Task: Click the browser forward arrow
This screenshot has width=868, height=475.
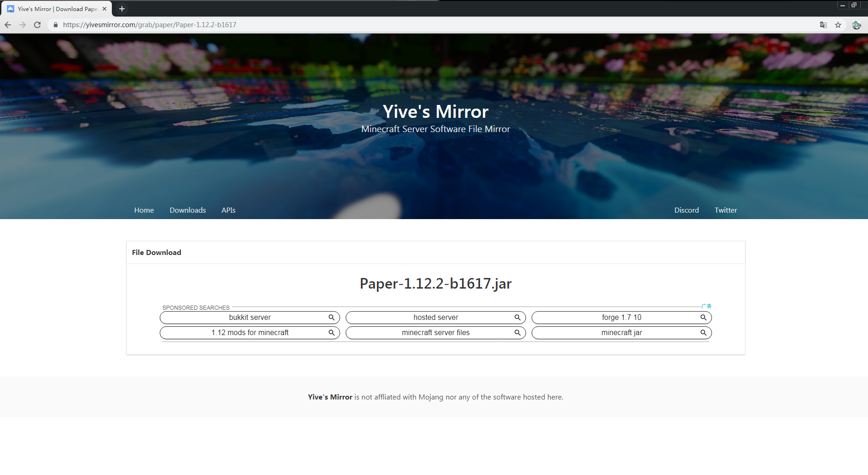Action: [x=23, y=25]
